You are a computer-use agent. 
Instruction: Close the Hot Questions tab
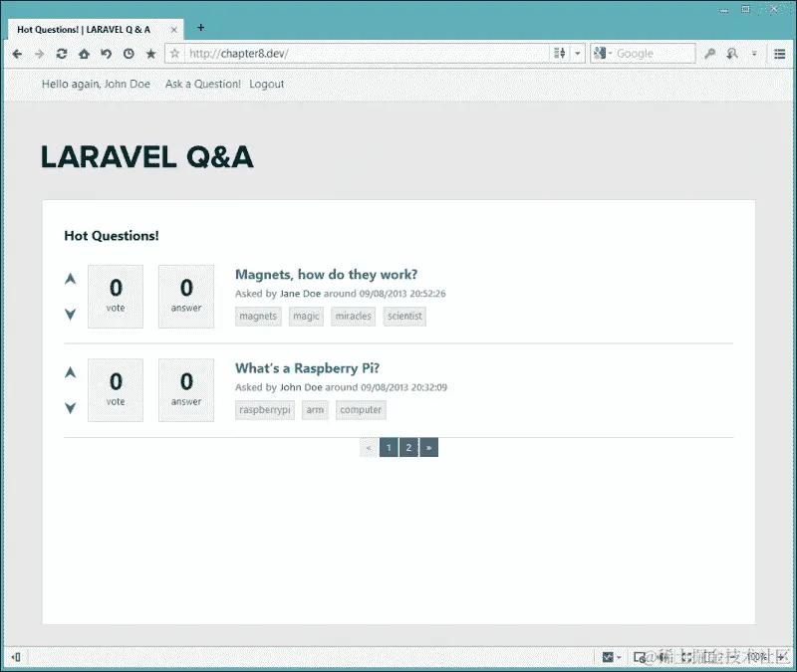[x=173, y=30]
